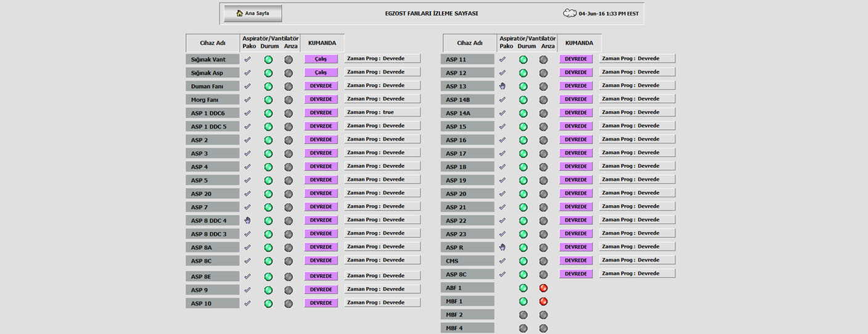
Task: Click the hand icon for ASP 8 DDC 4
Action: coord(247,220)
